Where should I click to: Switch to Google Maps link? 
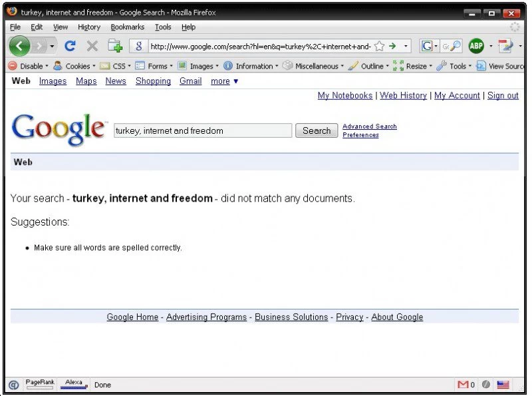click(x=86, y=81)
